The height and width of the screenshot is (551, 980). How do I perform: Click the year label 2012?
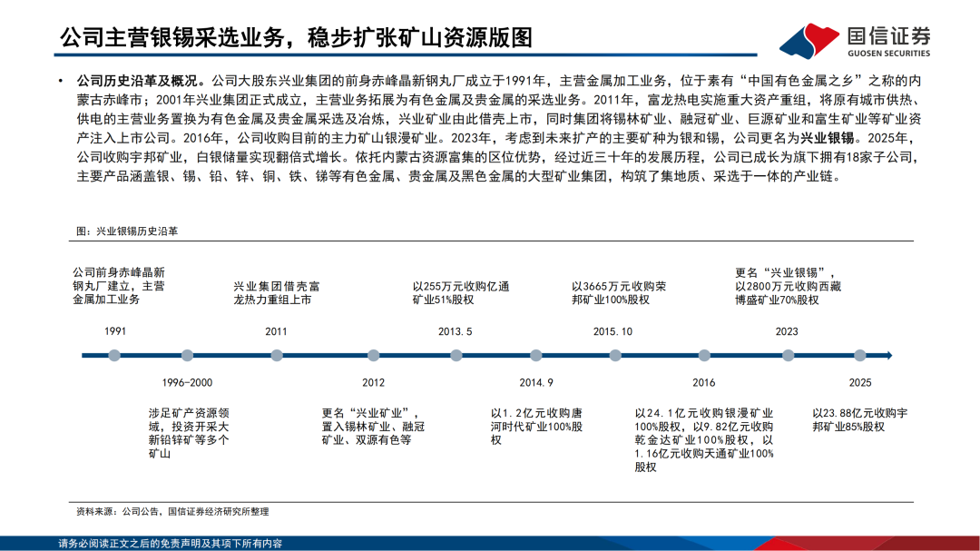tap(373, 383)
